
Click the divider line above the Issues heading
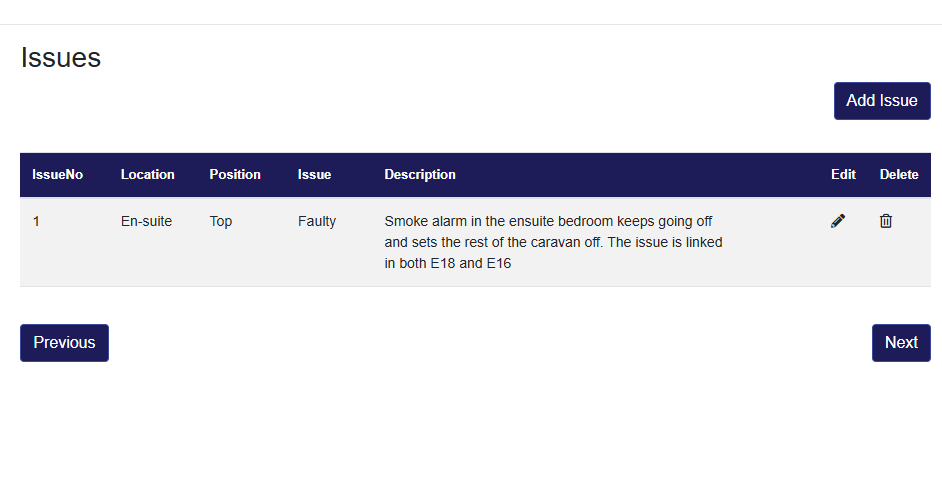471,24
